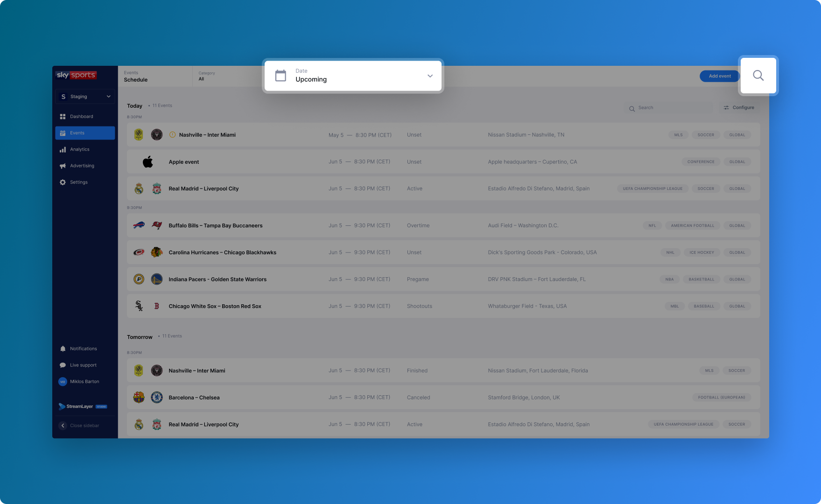Click the StreamLayer logo
The image size is (821, 504).
(83, 406)
